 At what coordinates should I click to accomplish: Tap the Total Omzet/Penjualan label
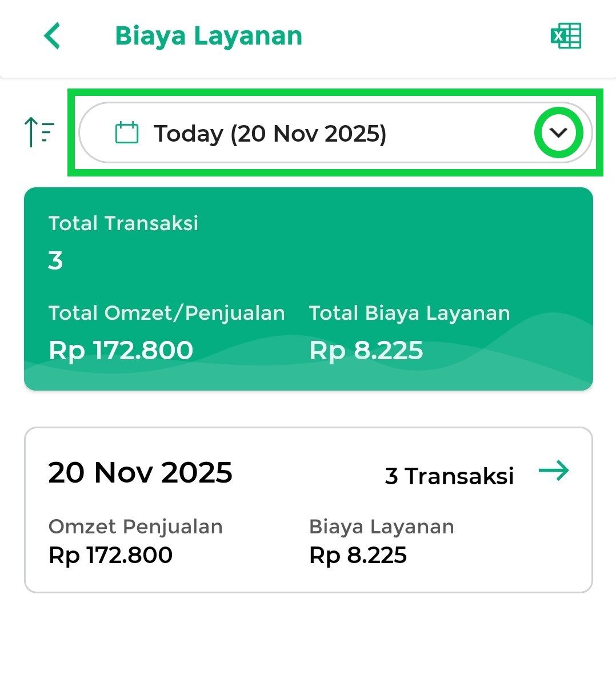click(166, 313)
